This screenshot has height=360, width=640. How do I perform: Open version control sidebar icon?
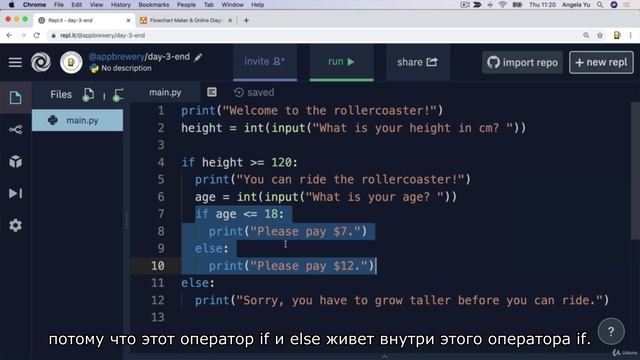[15, 130]
